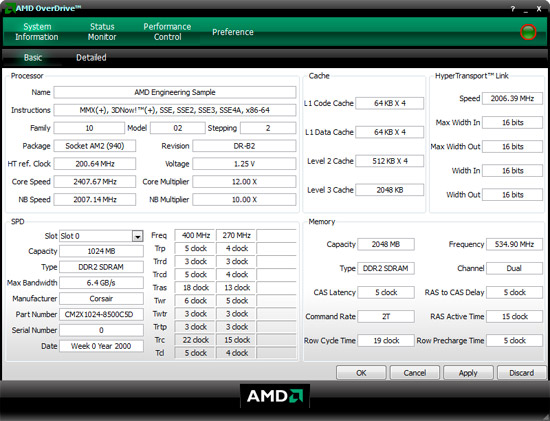Click the green status indicator light

(x=528, y=32)
